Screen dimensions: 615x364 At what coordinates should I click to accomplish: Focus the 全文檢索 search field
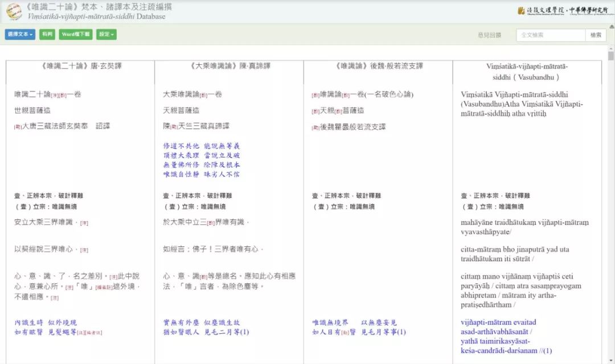click(551, 35)
